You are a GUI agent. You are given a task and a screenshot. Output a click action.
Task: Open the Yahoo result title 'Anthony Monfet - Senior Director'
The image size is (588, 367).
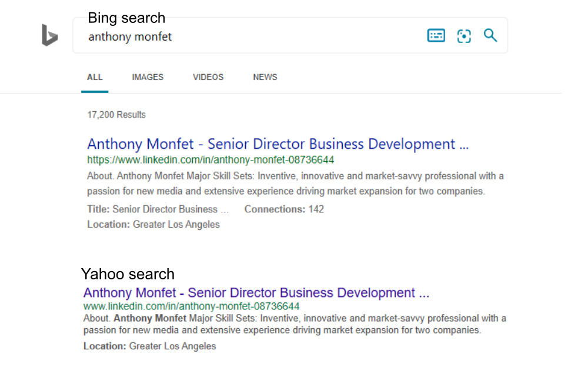[x=256, y=293]
